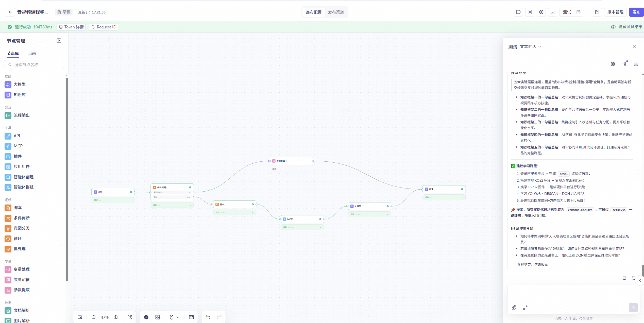Click the fit-to-screen canvas icon

(130, 317)
